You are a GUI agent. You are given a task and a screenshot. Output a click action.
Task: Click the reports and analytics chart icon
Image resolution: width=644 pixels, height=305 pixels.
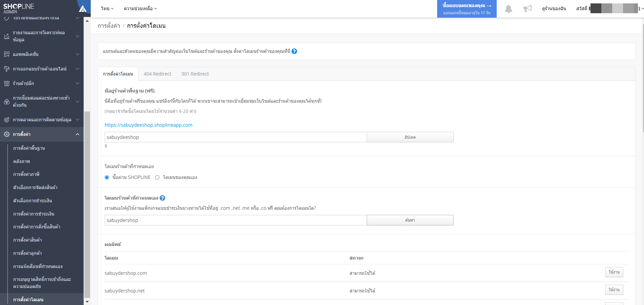(x=6, y=36)
